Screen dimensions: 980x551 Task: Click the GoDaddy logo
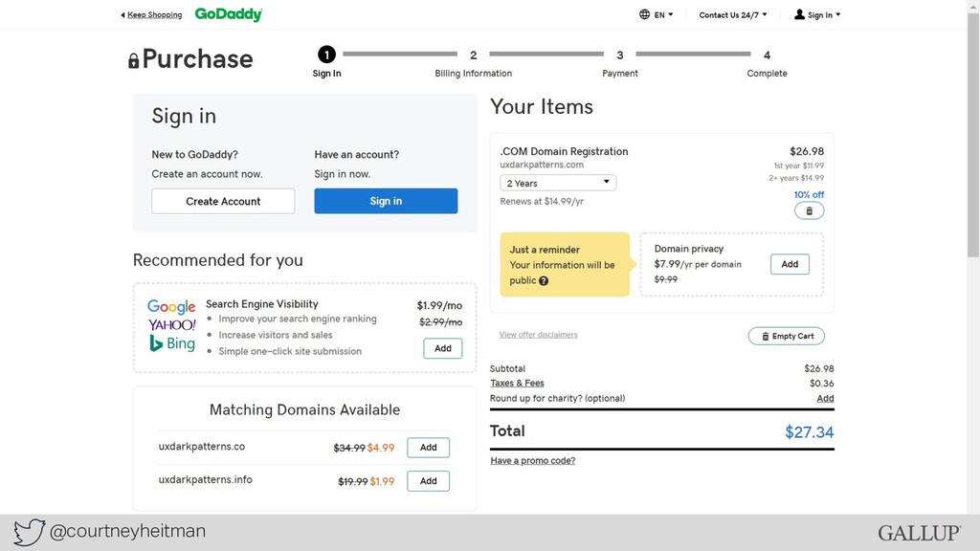(x=229, y=14)
